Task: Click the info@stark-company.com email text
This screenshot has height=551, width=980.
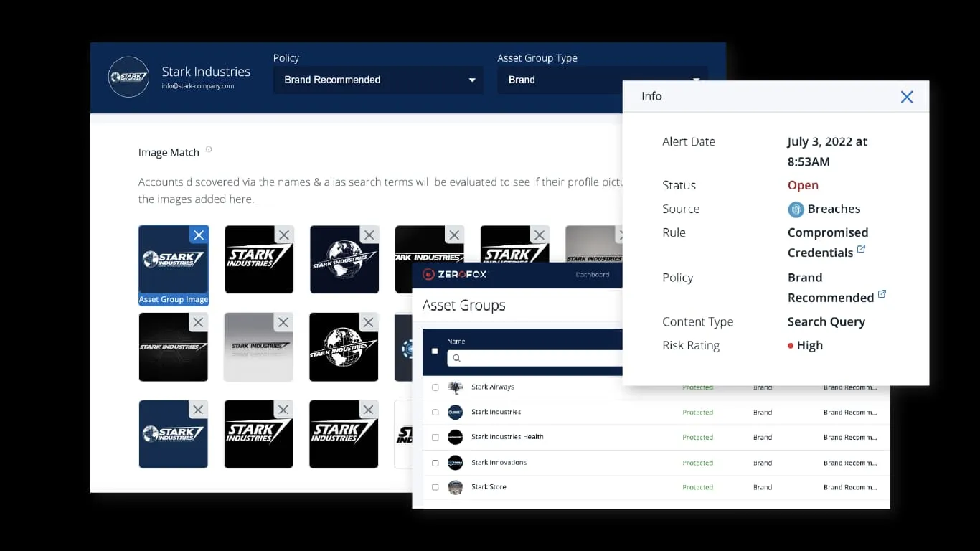Action: pyautogui.click(x=198, y=86)
